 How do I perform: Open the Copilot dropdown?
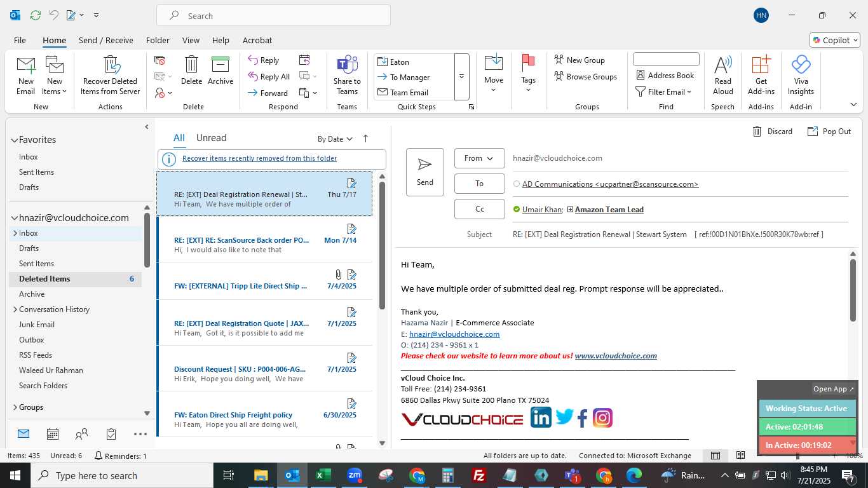(835, 40)
